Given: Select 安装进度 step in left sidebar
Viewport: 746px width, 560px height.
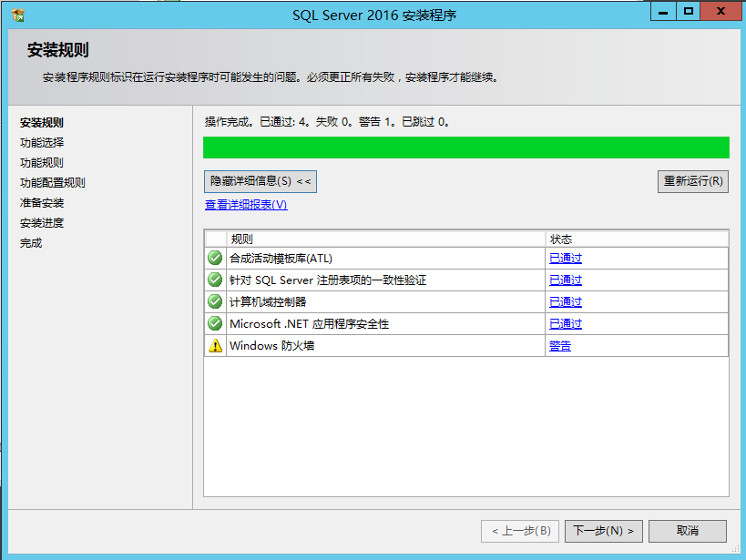Looking at the screenshot, I should (x=42, y=223).
